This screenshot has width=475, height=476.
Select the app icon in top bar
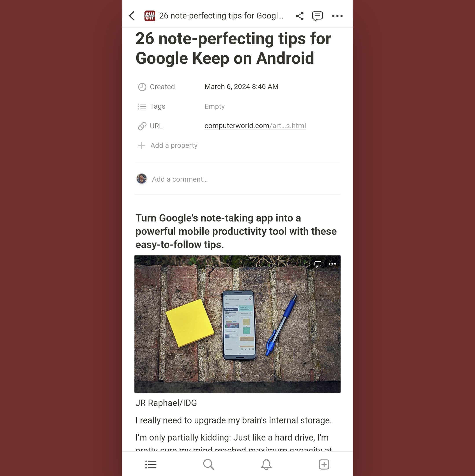pyautogui.click(x=150, y=16)
